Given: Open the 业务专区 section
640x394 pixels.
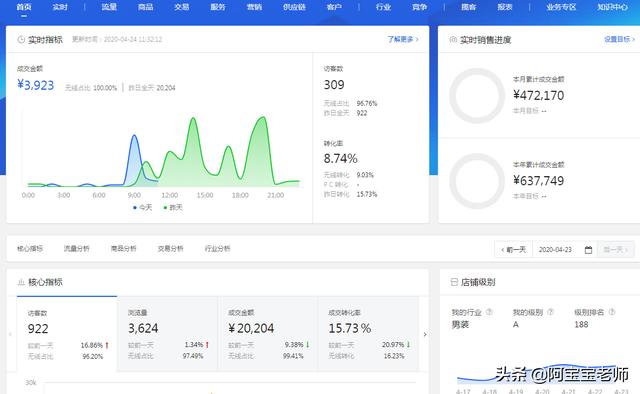Looking at the screenshot, I should pos(561,7).
